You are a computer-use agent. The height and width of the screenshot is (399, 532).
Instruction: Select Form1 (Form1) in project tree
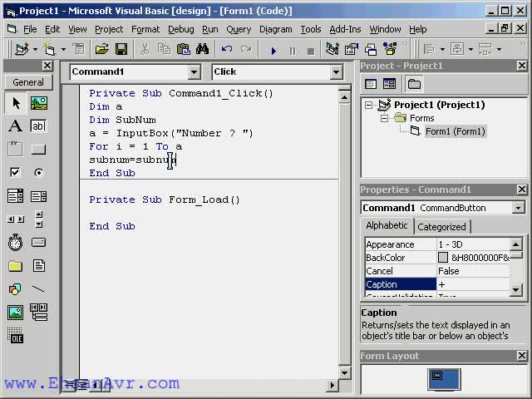pos(456,131)
